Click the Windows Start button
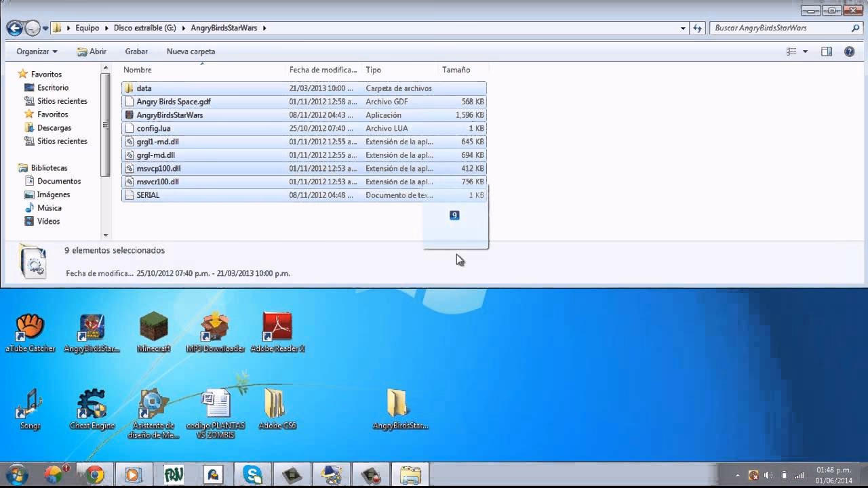This screenshot has width=868, height=488. [16, 474]
